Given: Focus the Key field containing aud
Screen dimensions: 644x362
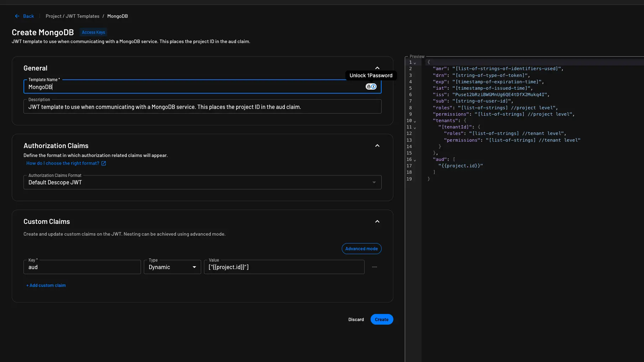Looking at the screenshot, I should pos(82,267).
